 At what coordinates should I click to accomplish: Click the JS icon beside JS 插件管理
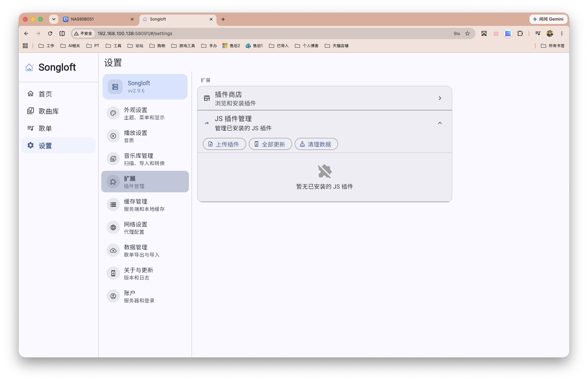pos(207,123)
